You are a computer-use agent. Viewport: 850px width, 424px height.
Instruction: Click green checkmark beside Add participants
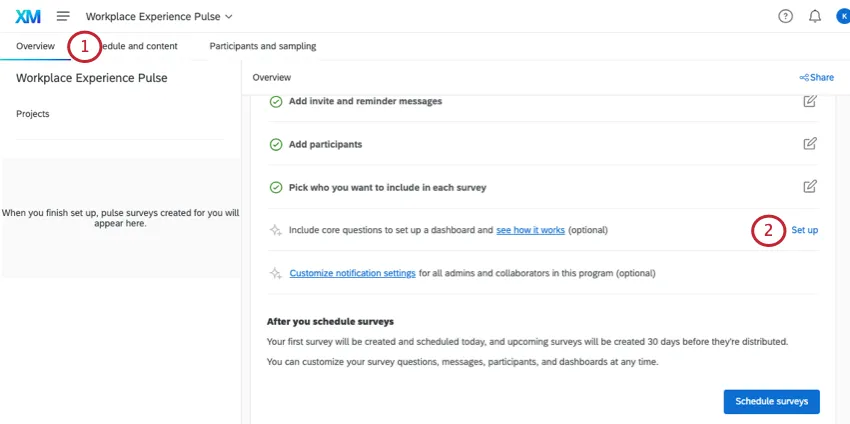[275, 144]
